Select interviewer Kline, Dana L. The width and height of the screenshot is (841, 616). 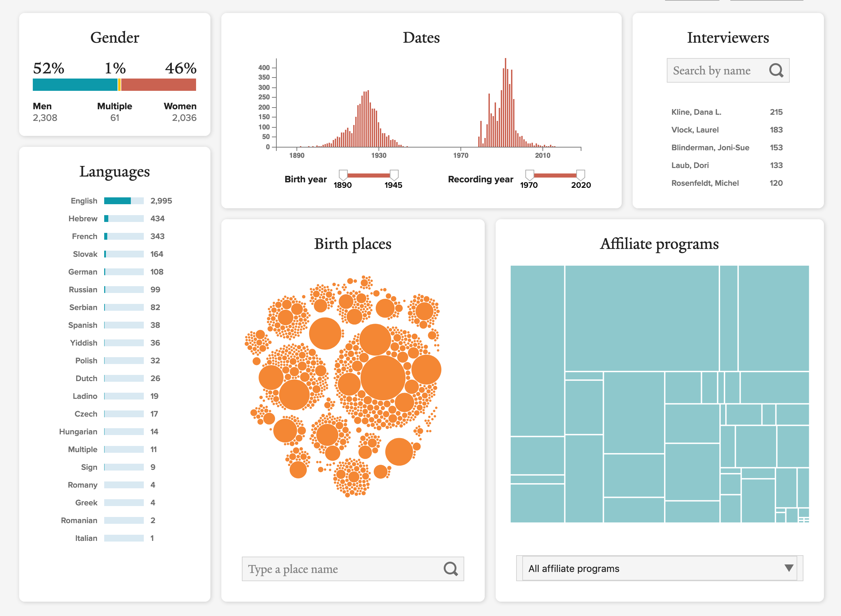[x=696, y=112]
